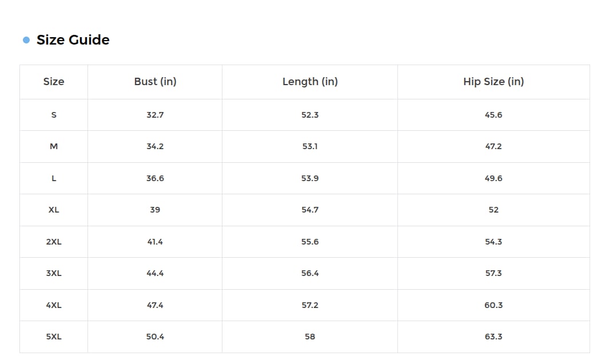This screenshot has height=364, width=613.
Task: Click the Length (in) column header
Action: click(x=310, y=82)
